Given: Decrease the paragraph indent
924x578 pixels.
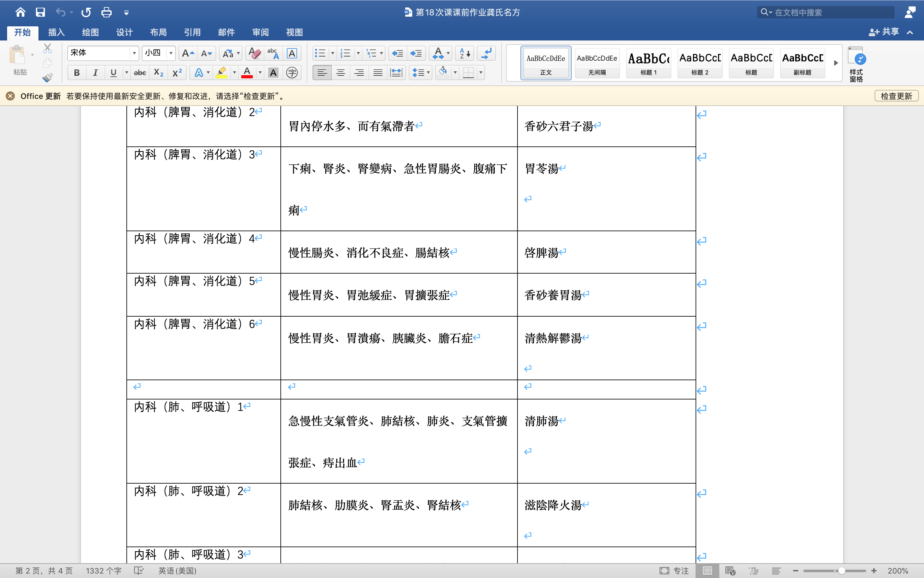Looking at the screenshot, I should 398,53.
